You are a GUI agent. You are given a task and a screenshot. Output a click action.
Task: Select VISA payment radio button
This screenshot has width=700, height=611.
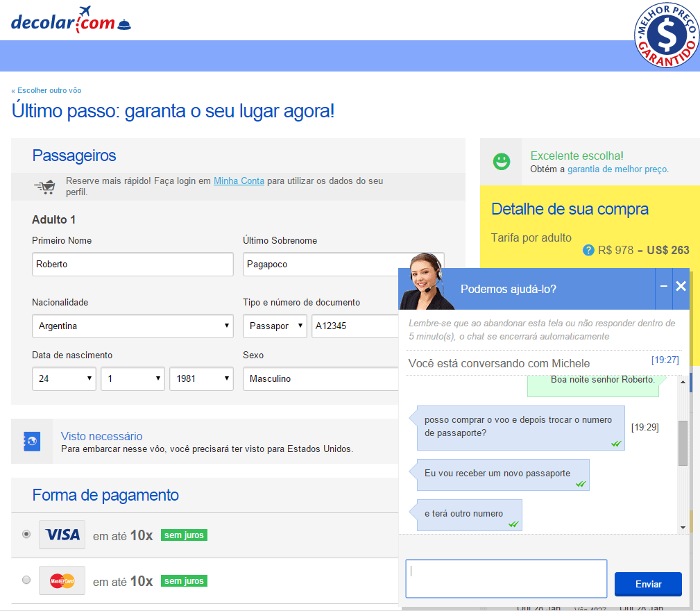26,534
